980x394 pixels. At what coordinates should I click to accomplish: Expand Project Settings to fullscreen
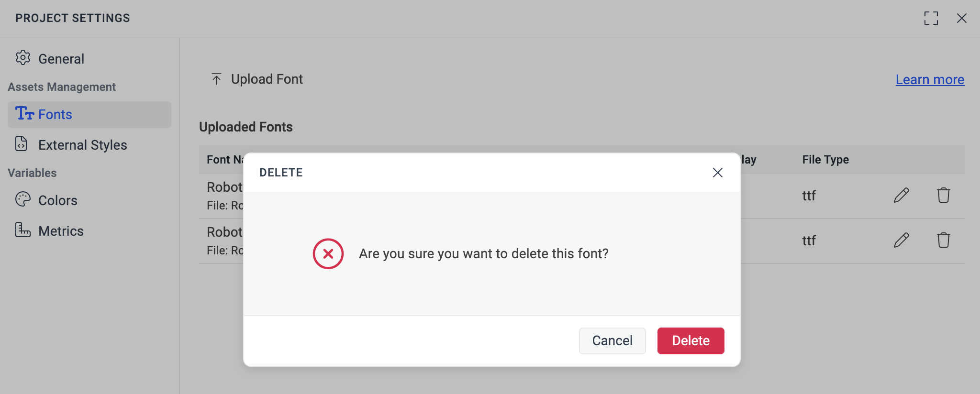[x=931, y=18]
